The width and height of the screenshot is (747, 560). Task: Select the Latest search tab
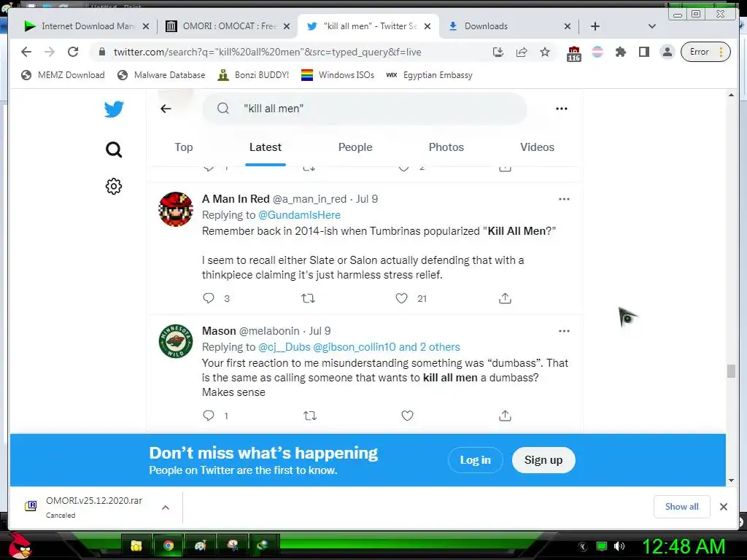click(266, 147)
